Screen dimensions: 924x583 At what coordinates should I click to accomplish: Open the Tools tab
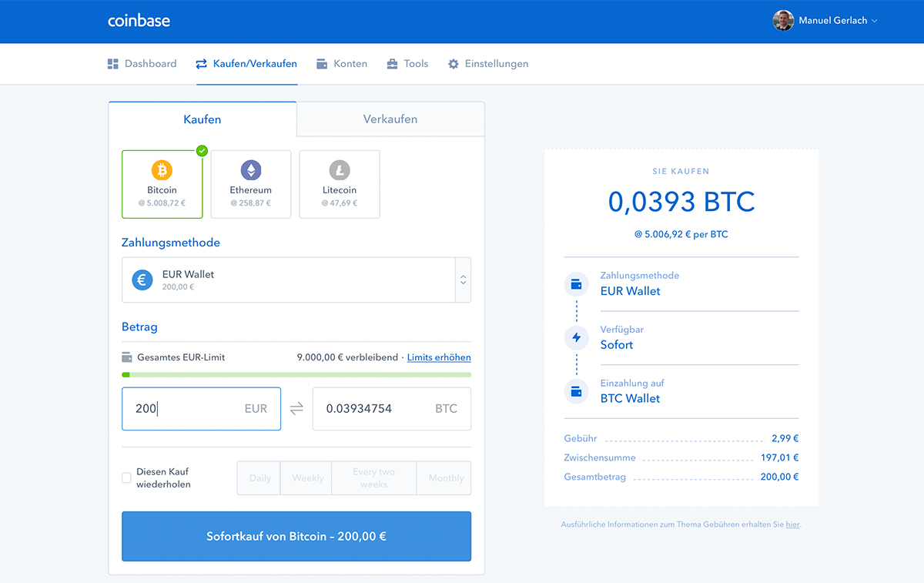click(x=407, y=64)
